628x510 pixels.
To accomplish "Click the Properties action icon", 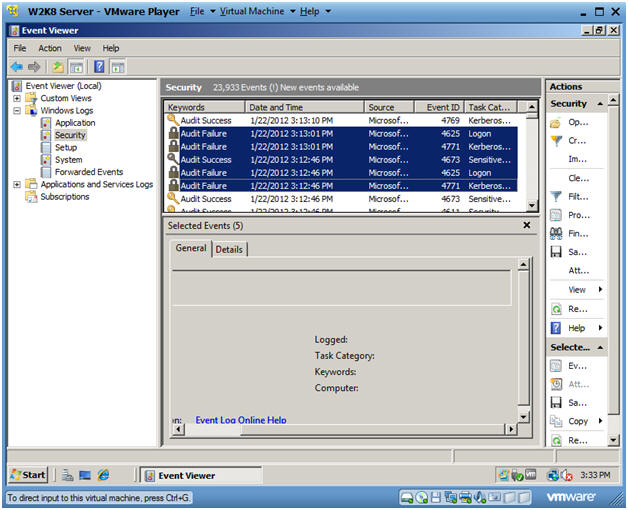I will pos(556,215).
